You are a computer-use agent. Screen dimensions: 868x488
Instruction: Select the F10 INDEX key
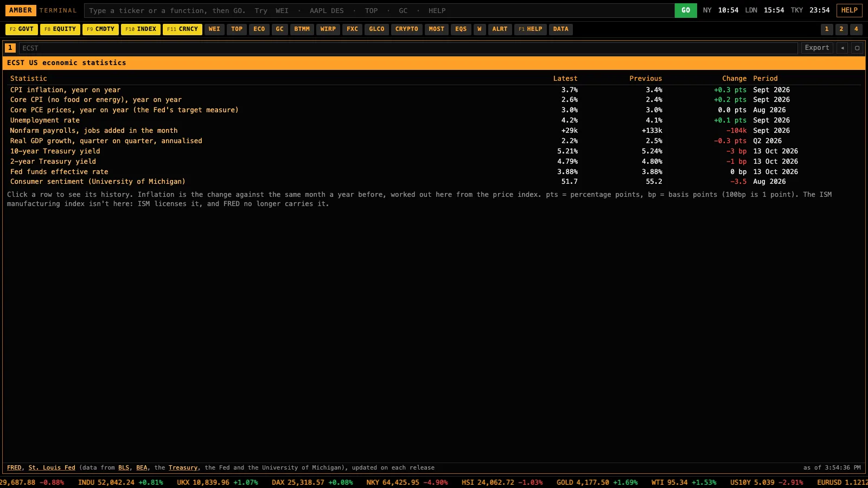click(x=141, y=29)
